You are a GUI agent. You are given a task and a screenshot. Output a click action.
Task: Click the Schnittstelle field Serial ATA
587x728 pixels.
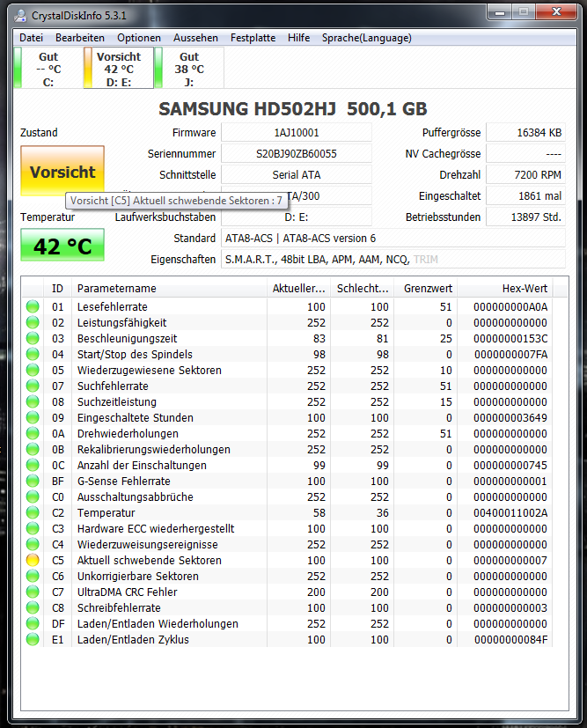(x=297, y=175)
